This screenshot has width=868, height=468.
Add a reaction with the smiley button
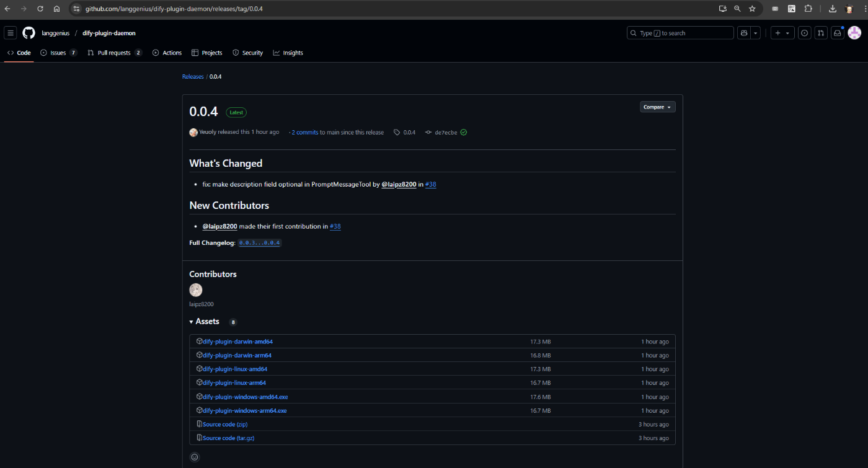pyautogui.click(x=194, y=457)
